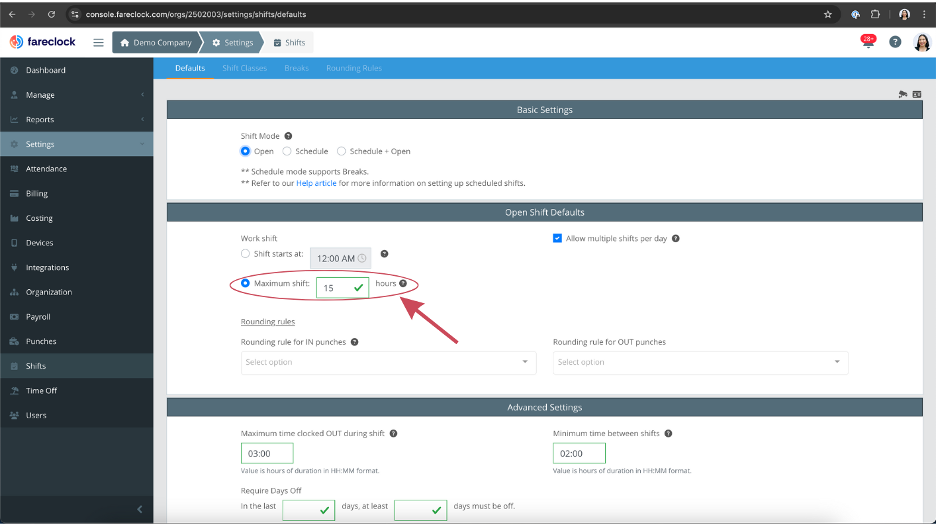
Task: Click the Rounding rules link
Action: click(x=267, y=322)
